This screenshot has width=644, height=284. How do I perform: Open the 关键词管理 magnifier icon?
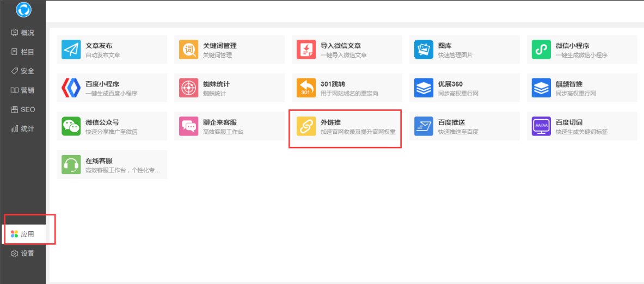point(188,50)
